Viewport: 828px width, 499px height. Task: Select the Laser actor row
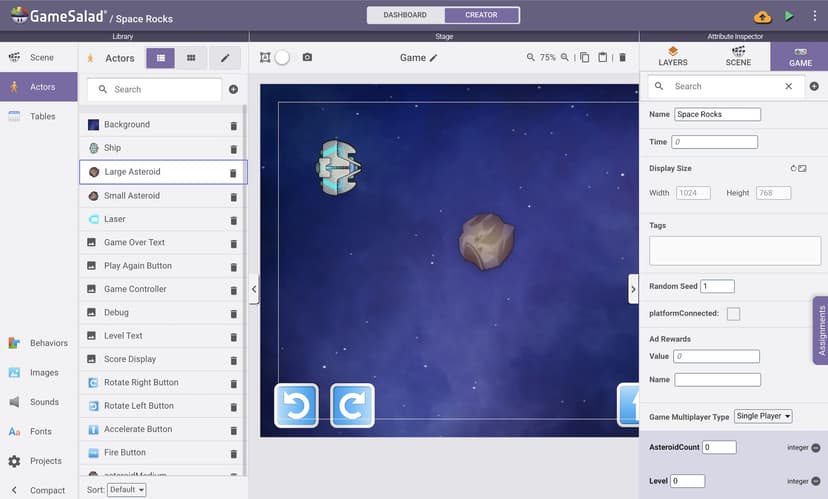click(x=161, y=219)
